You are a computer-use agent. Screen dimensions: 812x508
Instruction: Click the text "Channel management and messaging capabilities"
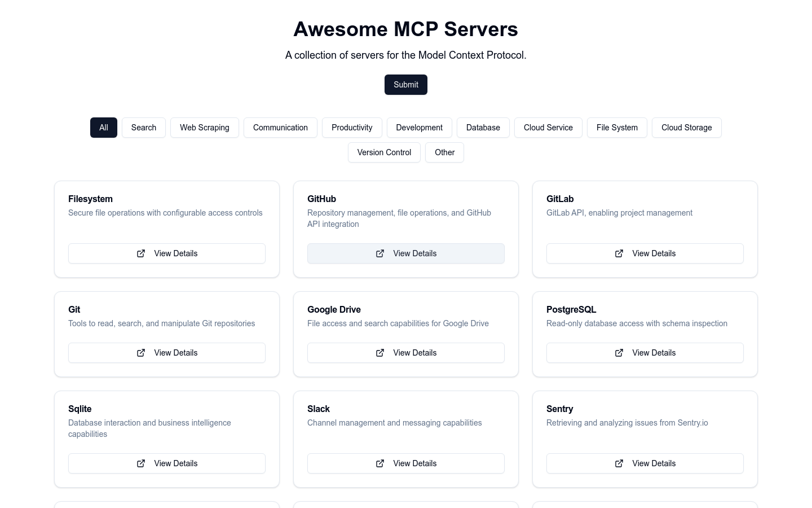(x=395, y=423)
